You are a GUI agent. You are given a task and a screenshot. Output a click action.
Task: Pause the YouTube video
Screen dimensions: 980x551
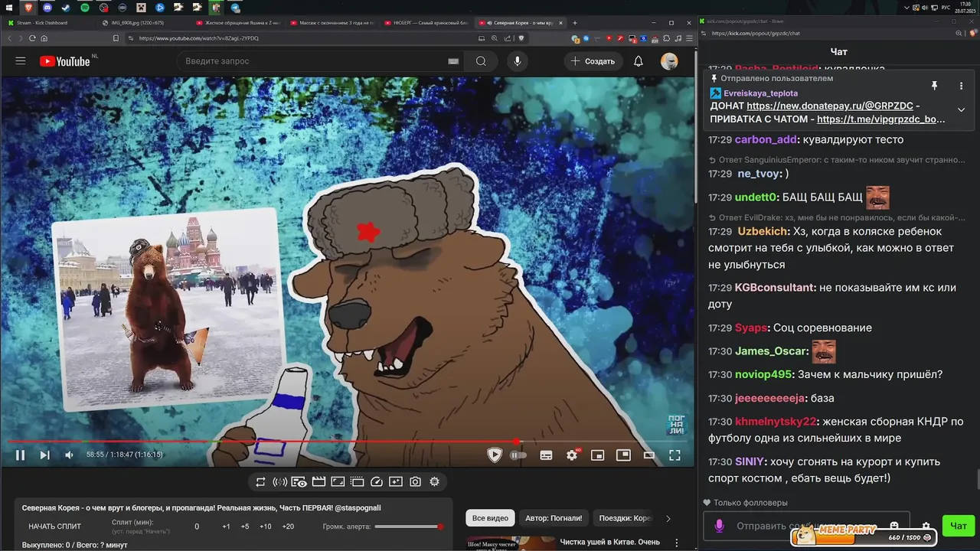[21, 455]
